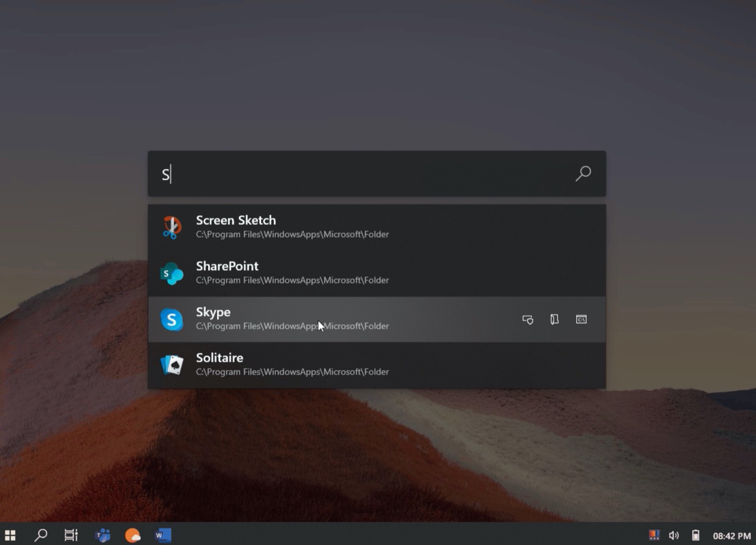
Task: Click the folder path under Solitaire
Action: coord(292,372)
